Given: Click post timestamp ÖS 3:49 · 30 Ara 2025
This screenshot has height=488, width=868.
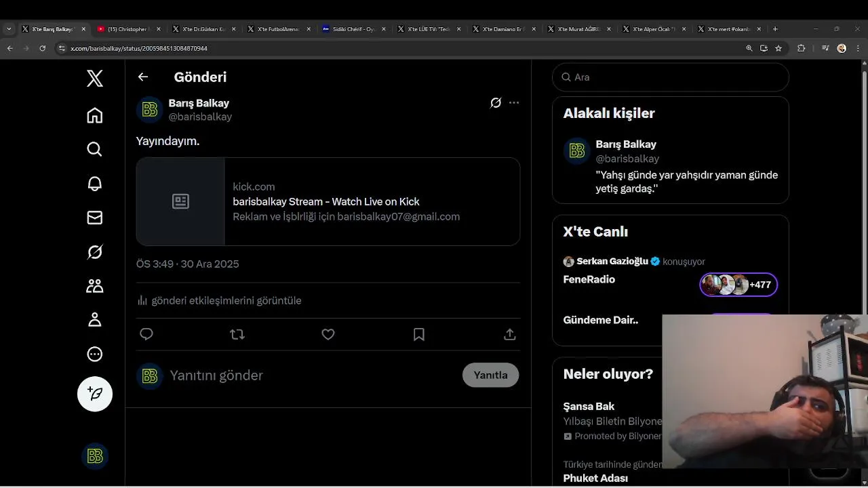Looking at the screenshot, I should tap(188, 264).
